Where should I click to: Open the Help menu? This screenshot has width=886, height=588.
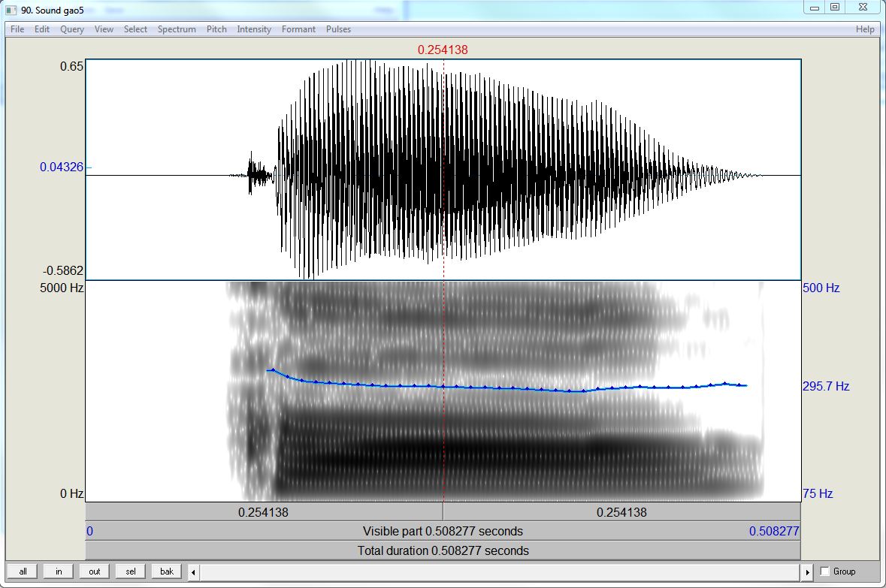click(x=864, y=29)
